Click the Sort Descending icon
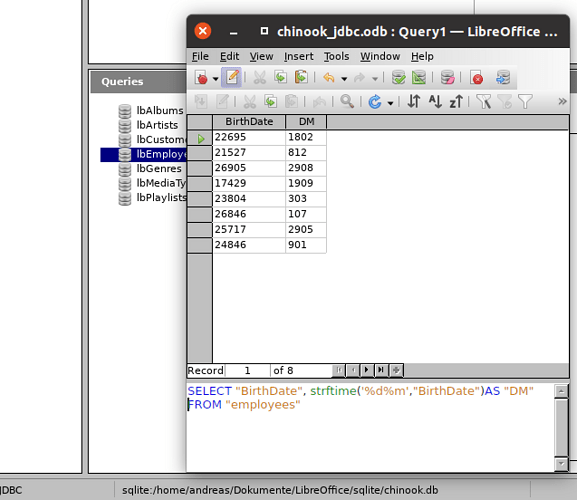The width and height of the screenshot is (577, 500). pyautogui.click(x=456, y=101)
